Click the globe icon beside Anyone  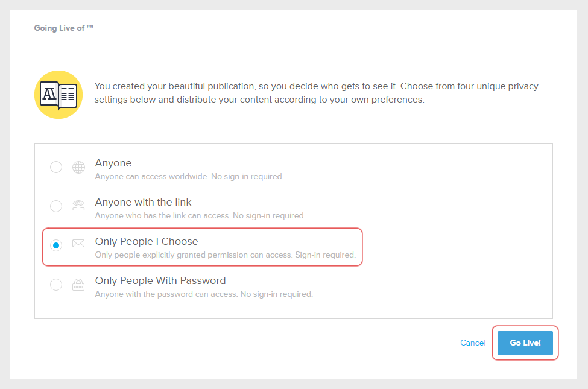click(78, 168)
